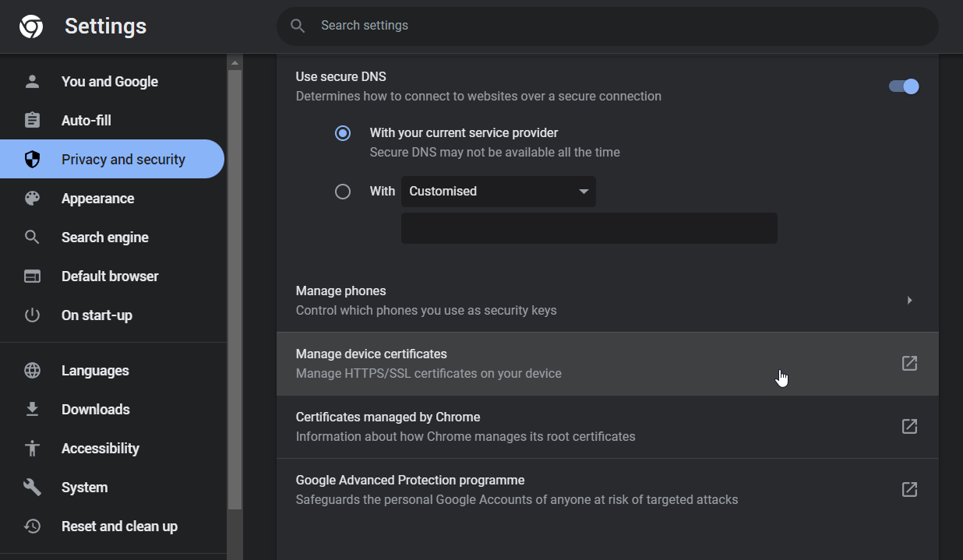Open You and Google settings section
The height and width of the screenshot is (560, 963).
point(113,81)
